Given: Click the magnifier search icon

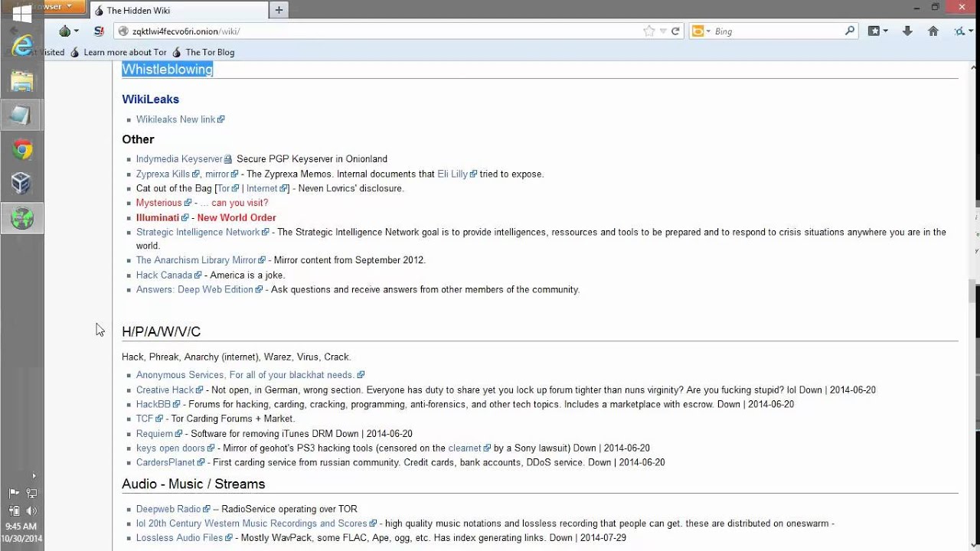Looking at the screenshot, I should (x=849, y=31).
